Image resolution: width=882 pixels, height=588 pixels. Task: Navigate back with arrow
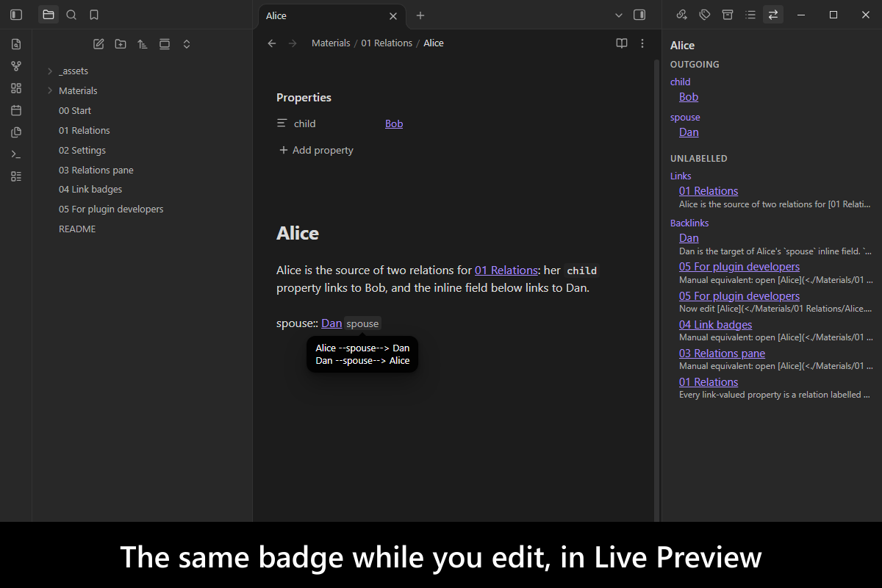point(272,43)
